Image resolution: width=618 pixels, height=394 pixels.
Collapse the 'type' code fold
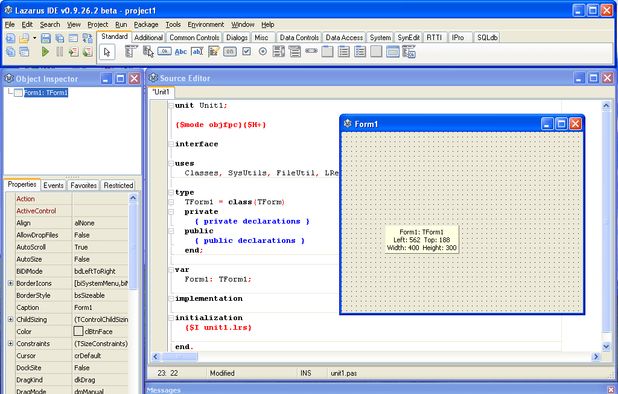[171, 193]
